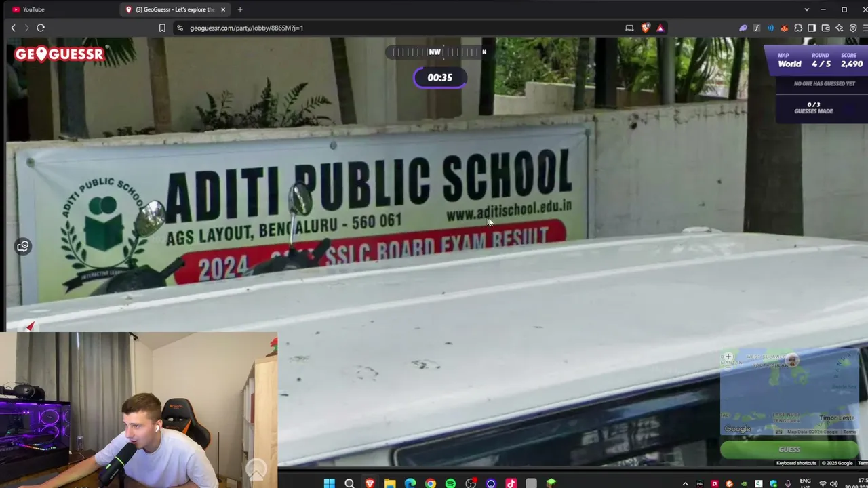Open the Wi-Fi network tray icon
This screenshot has height=488, width=868.
(x=823, y=483)
